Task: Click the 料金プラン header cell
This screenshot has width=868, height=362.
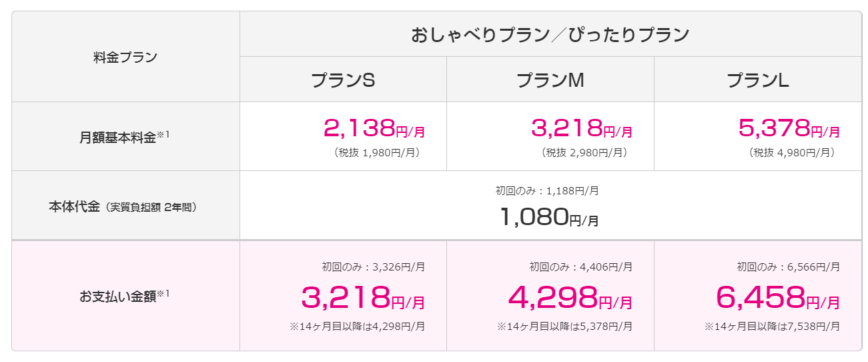Action: (125, 57)
